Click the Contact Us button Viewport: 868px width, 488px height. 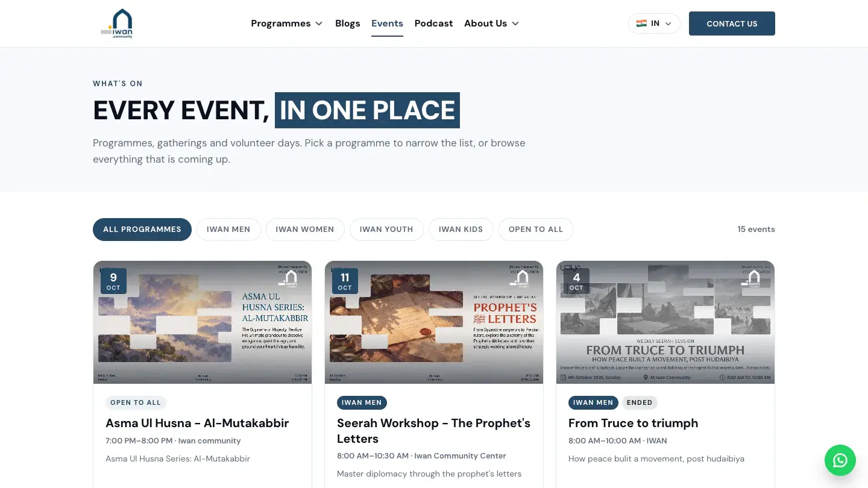coord(732,23)
